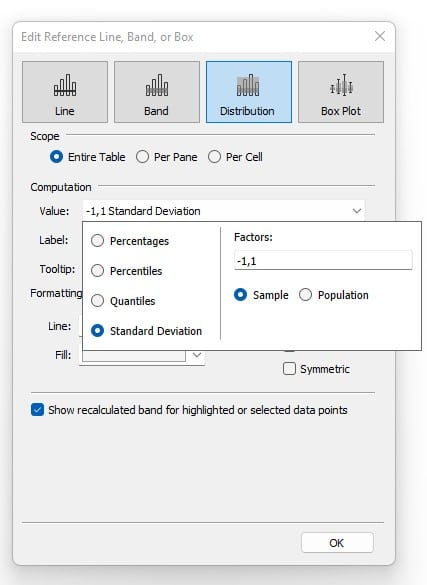Image resolution: width=427 pixels, height=585 pixels.
Task: Choose the Quantiles option
Action: (97, 301)
